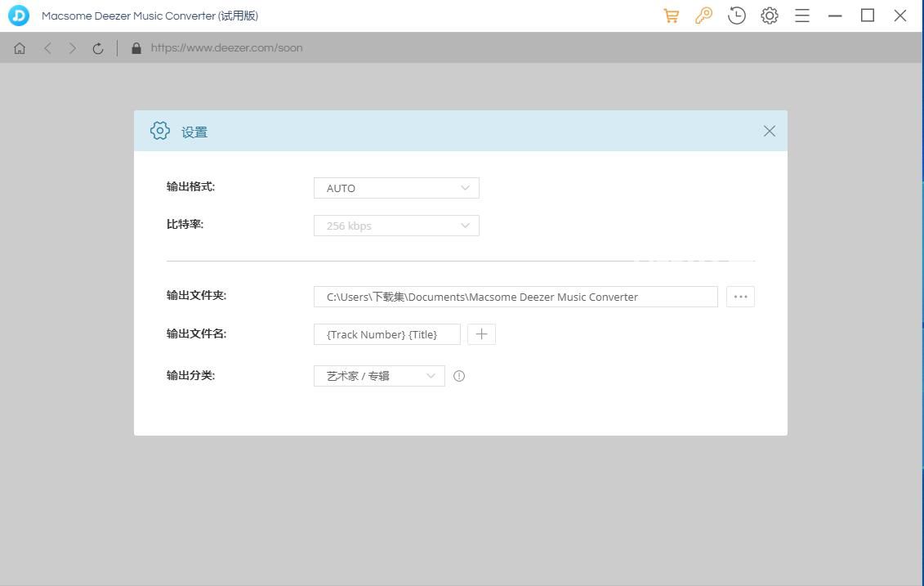924x586 pixels.
Task: Navigate forward with the right arrow
Action: (x=73, y=48)
